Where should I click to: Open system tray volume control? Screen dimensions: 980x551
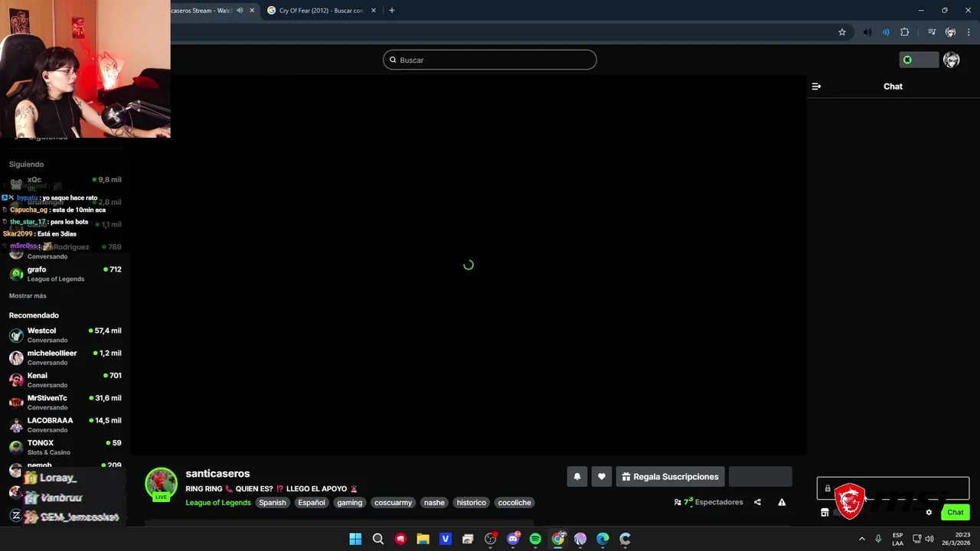929,539
